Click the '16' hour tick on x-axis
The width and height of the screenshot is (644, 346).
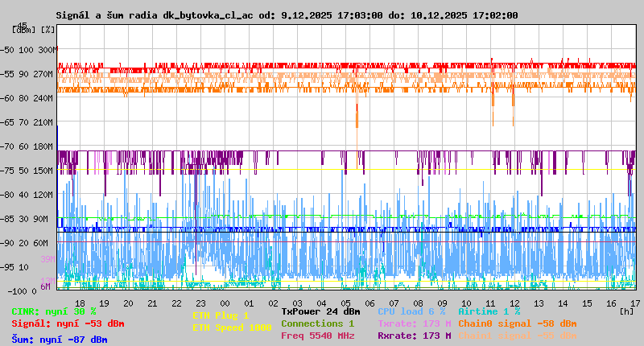click(612, 303)
